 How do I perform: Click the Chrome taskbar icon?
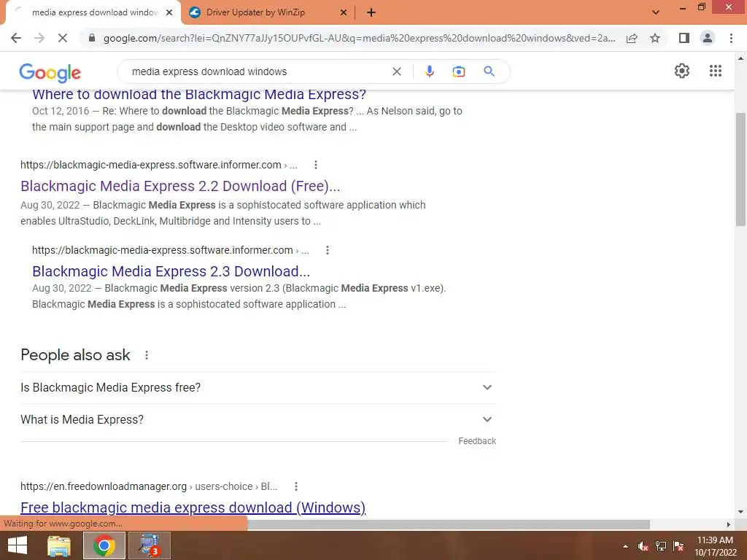tap(104, 545)
